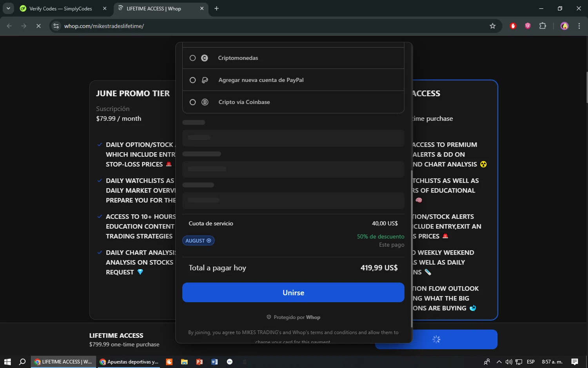Select the Criptomonedas payment radio button
Screen dimensions: 588x368
(192, 58)
